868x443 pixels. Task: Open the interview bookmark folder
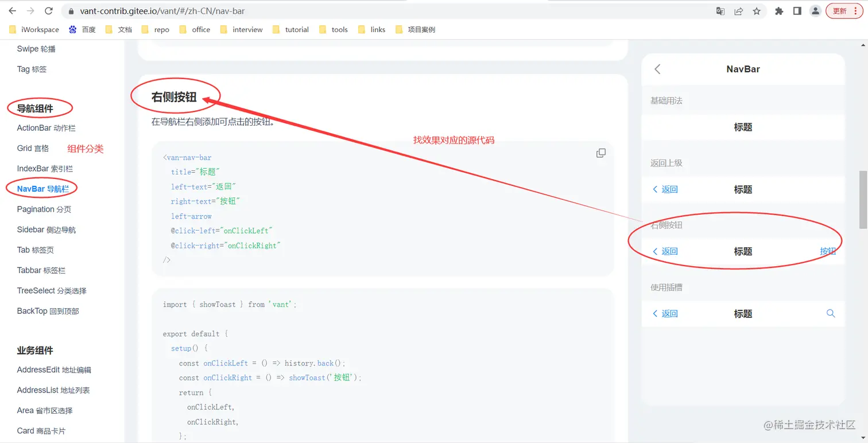[241, 29]
